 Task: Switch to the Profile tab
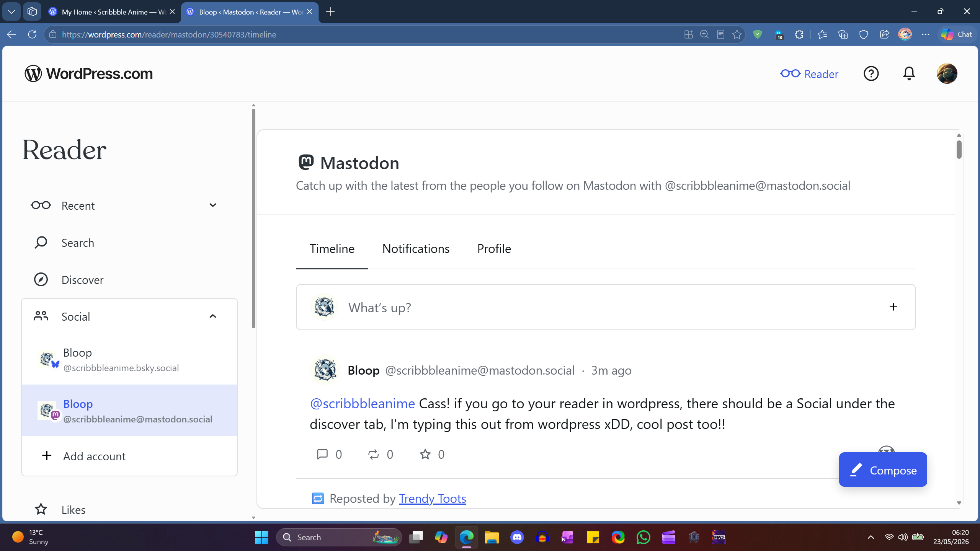(x=494, y=249)
